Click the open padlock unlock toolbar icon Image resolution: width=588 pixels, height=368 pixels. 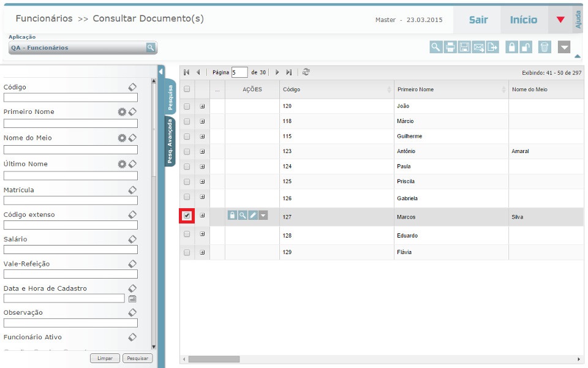527,47
